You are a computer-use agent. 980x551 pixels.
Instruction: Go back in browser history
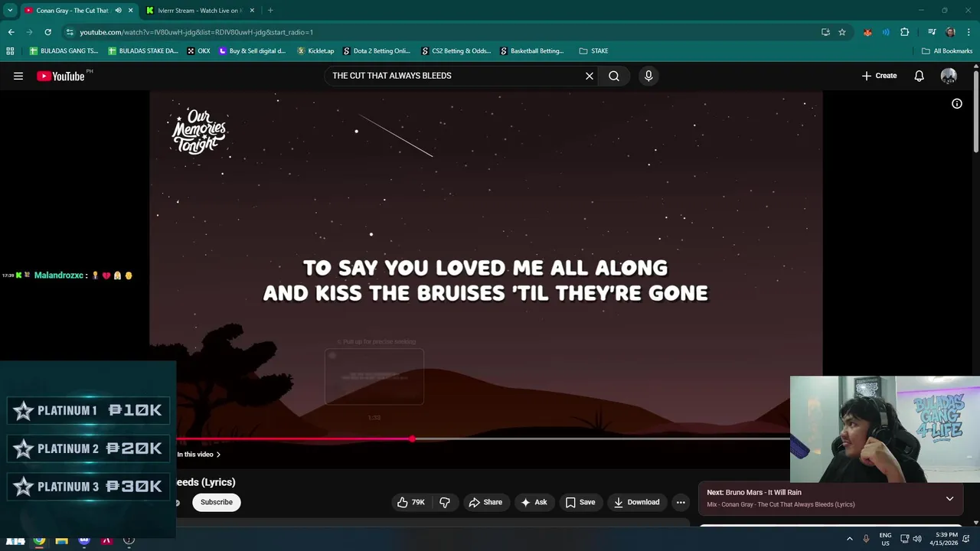tap(11, 32)
